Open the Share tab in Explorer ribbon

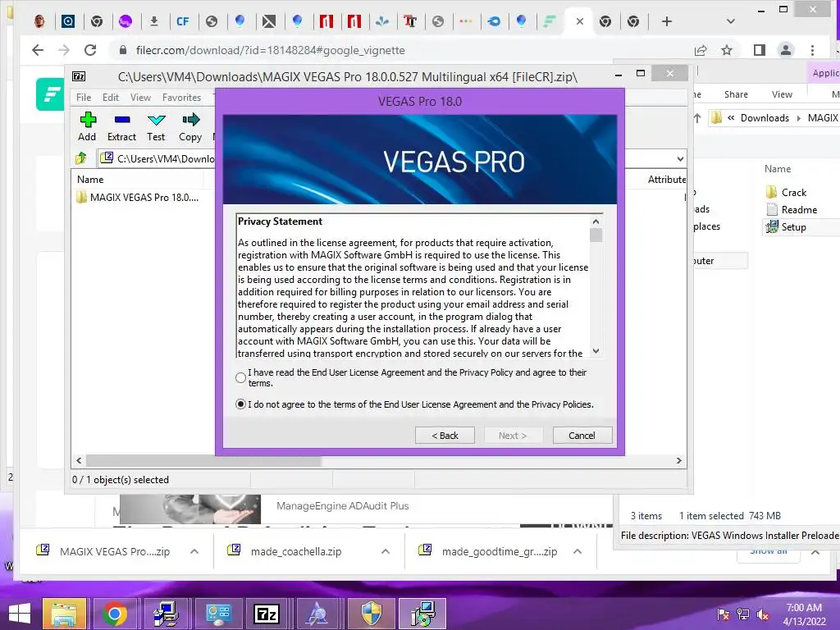point(736,94)
